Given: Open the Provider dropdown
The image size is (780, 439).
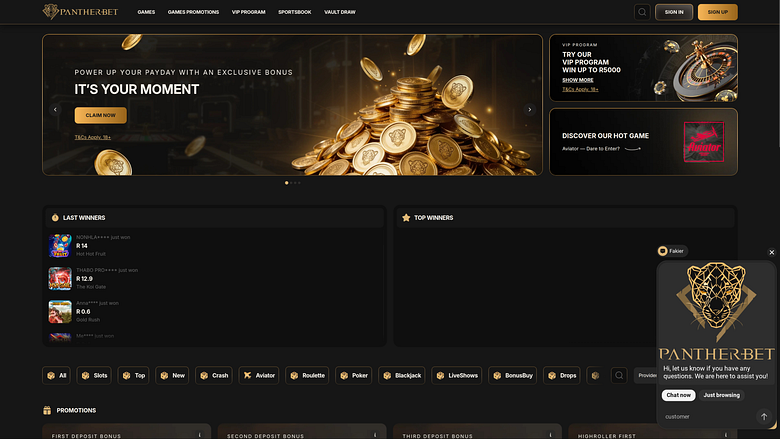Looking at the screenshot, I should [x=646, y=375].
